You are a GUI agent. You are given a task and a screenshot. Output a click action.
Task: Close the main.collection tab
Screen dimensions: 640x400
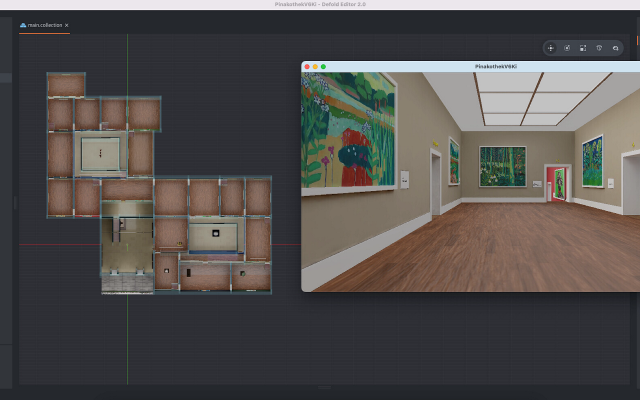coord(67,25)
